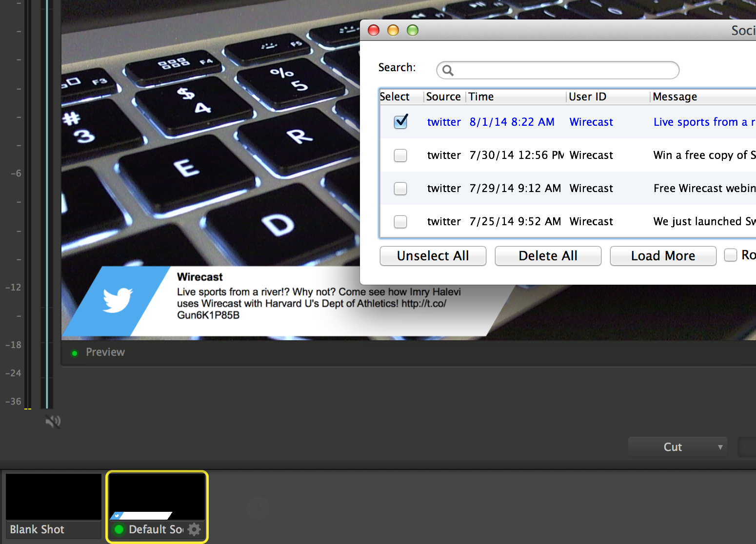Zoom the Social window with green button
Image resolution: width=756 pixels, height=544 pixels.
click(x=413, y=30)
